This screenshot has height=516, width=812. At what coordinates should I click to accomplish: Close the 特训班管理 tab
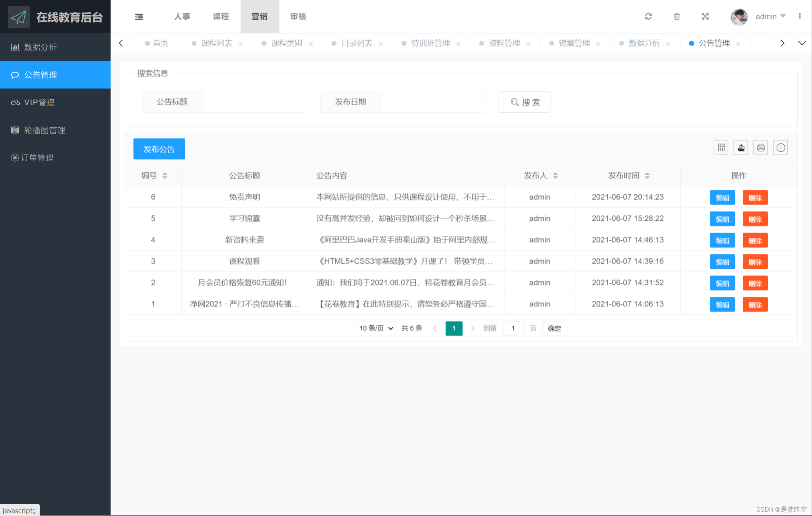458,44
